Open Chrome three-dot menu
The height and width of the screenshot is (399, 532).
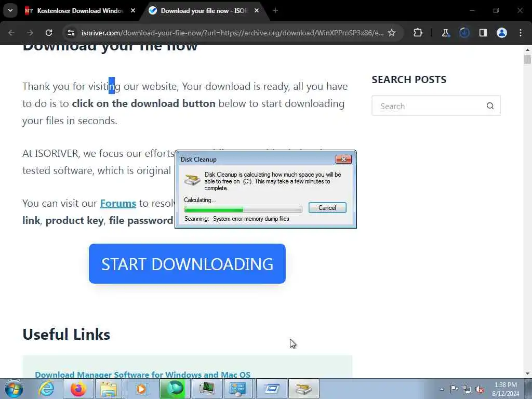[x=521, y=33]
